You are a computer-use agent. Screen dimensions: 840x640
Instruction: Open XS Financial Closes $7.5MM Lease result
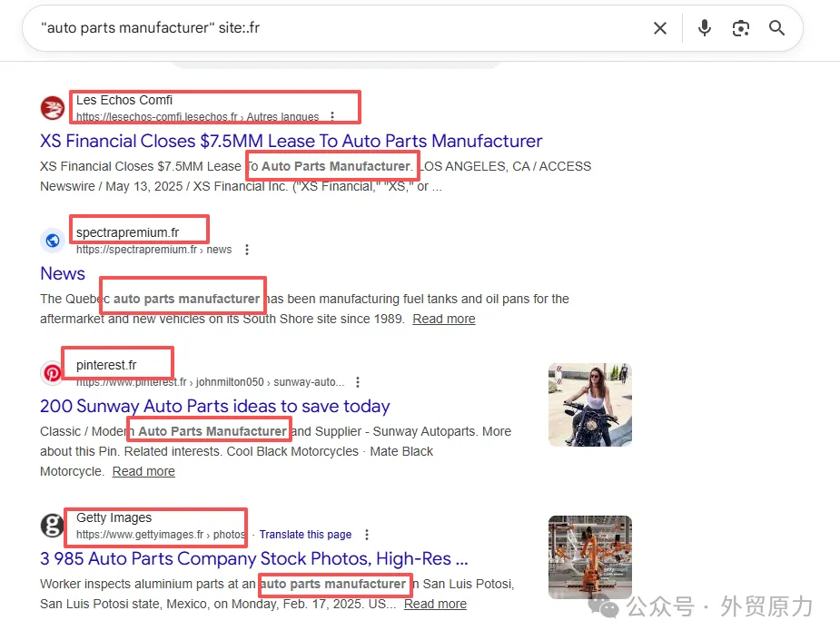click(291, 141)
